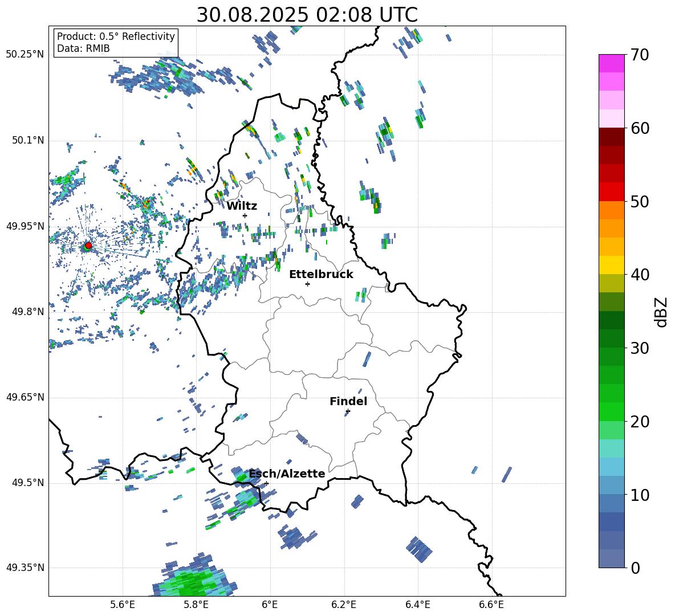675x616 pixels.
Task: Click the 40 colorbar tick label
Action: click(640, 275)
